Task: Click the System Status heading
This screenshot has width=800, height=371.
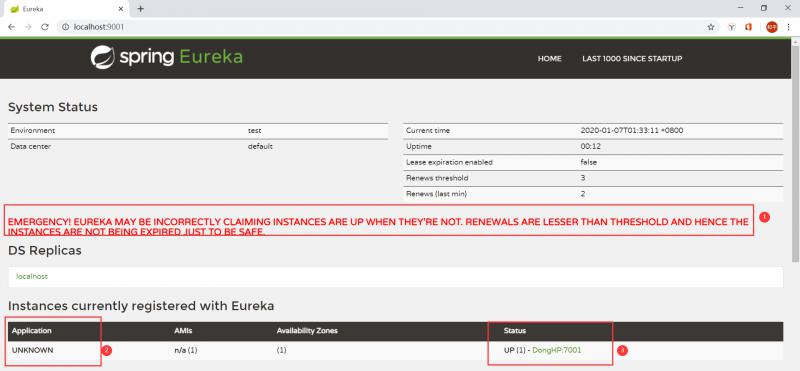Action: [x=53, y=107]
